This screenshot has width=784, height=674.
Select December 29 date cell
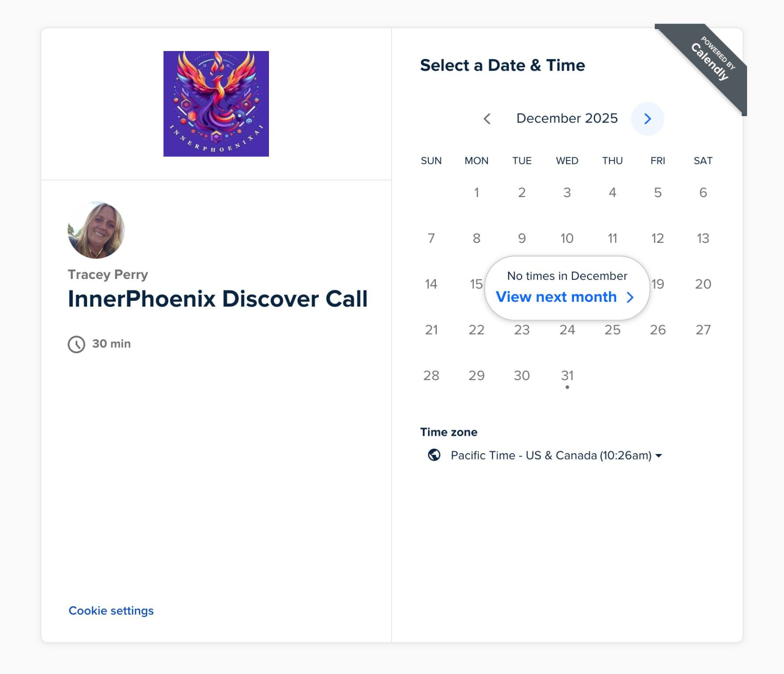476,376
